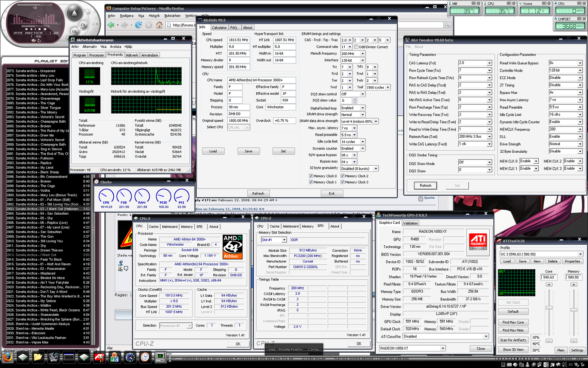
Task: Click the Find Max Core button
Action: click(513, 322)
